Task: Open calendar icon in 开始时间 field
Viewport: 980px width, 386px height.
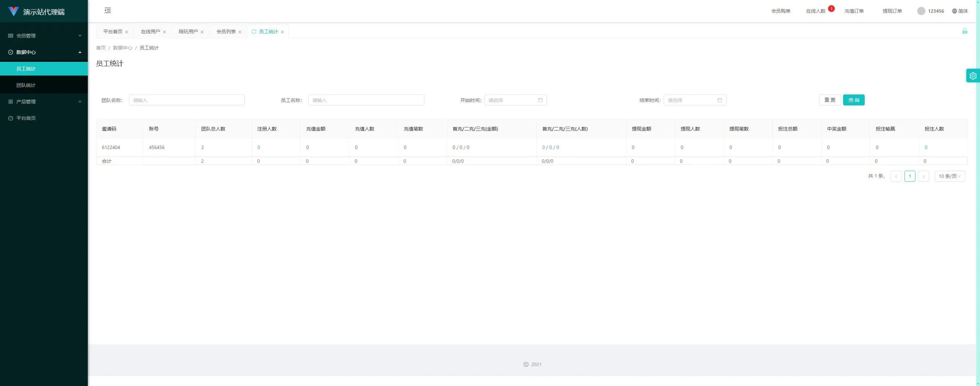Action: point(540,100)
